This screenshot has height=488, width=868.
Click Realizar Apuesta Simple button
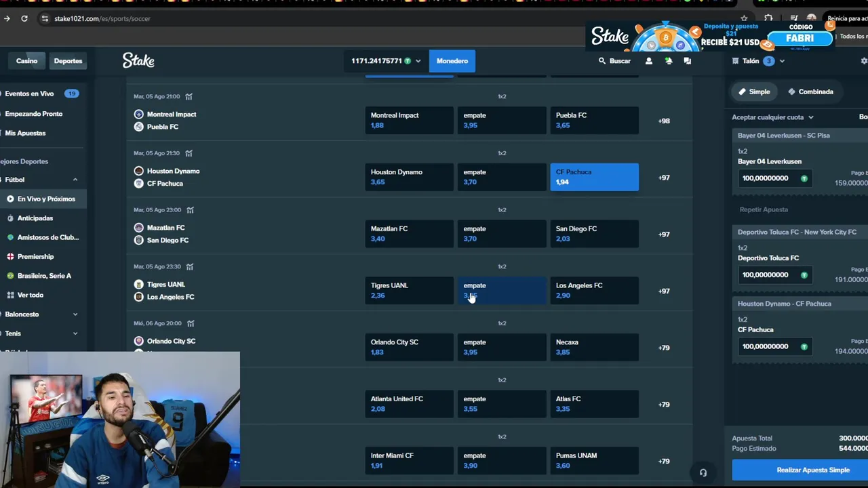coord(800,470)
